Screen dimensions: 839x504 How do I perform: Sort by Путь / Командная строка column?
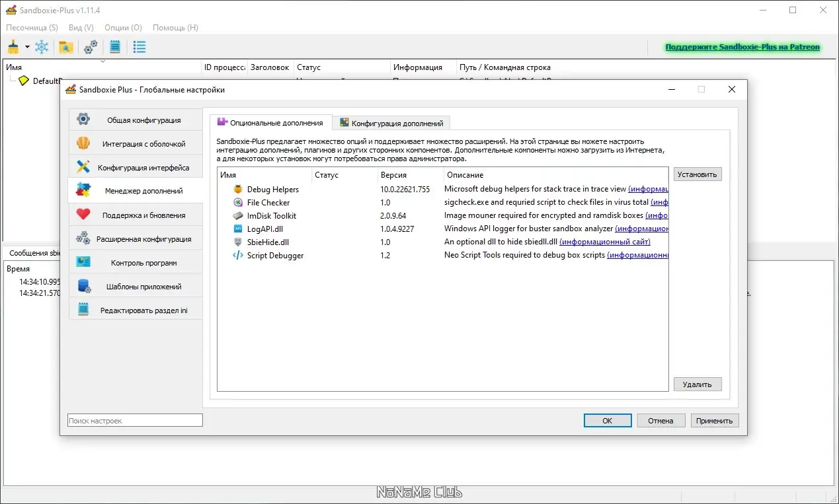(x=505, y=67)
